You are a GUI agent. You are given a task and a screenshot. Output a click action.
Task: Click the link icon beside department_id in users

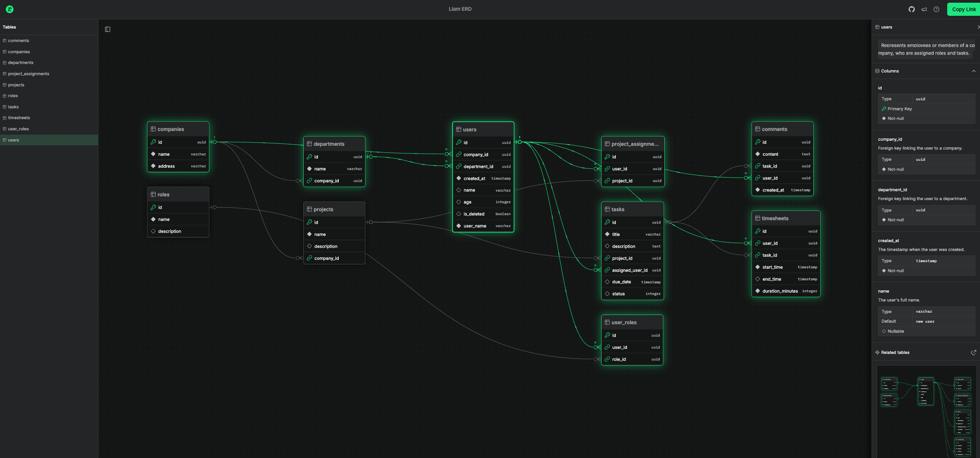(459, 167)
